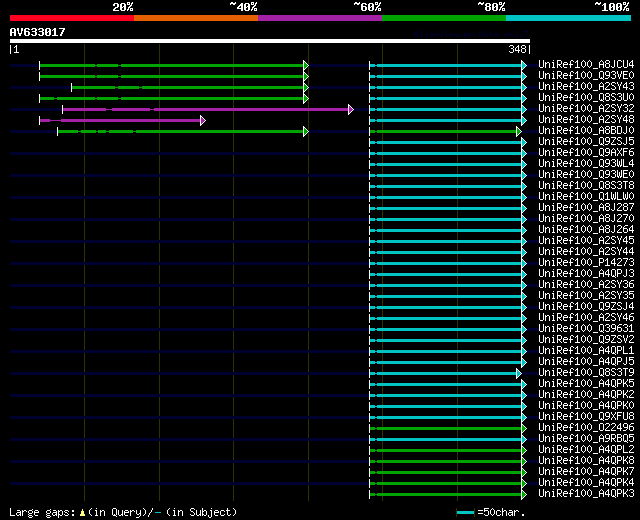The height and width of the screenshot is (520, 640).
Task: Click the UniRef100_O22496 hit label
Action: pos(585,428)
